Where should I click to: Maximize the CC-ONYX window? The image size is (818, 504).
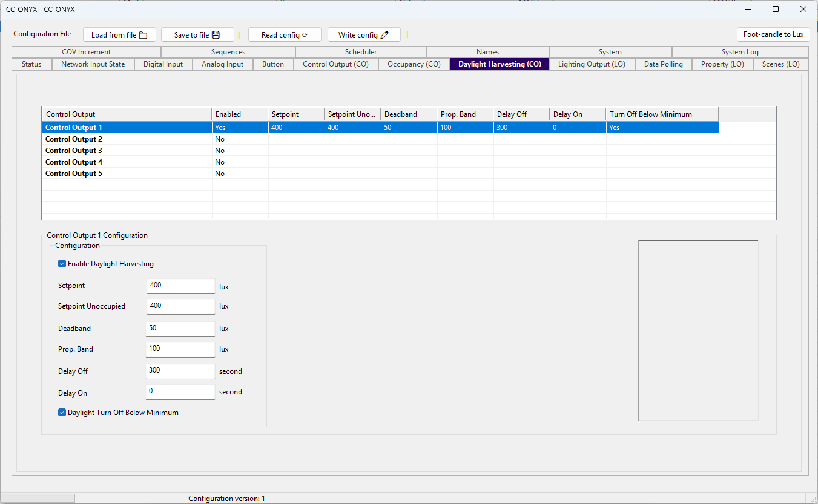pos(776,9)
